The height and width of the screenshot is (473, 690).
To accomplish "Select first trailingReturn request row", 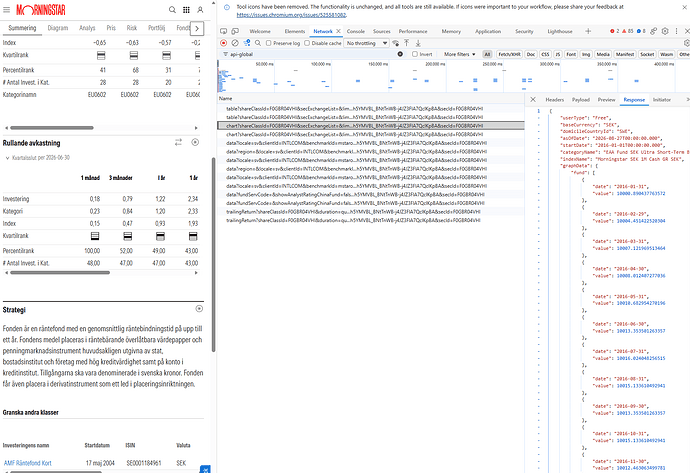I will (371, 212).
